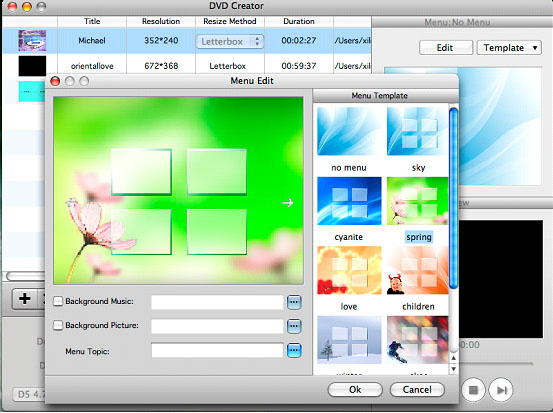
Task: Enable the Background Music checkbox
Action: [x=58, y=301]
